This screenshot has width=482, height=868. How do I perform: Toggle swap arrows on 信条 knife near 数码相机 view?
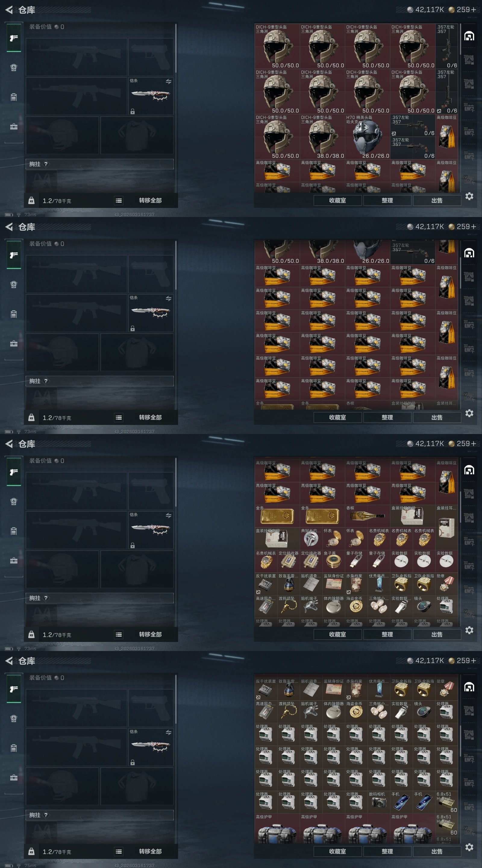[x=168, y=732]
